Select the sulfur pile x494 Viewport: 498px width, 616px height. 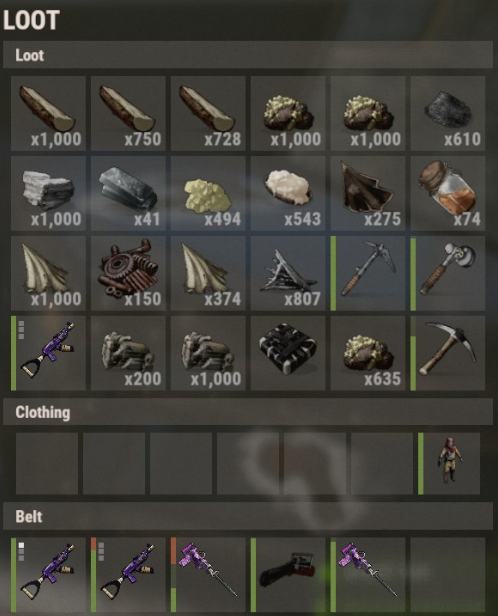208,193
